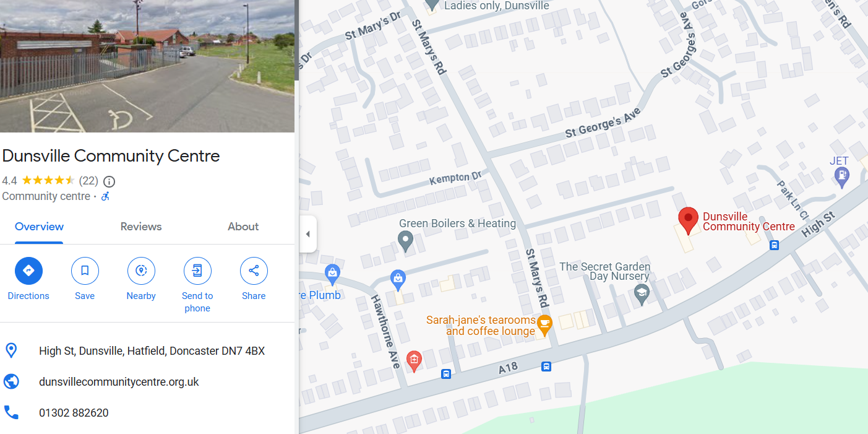Open Nearby search icon
The width and height of the screenshot is (868, 434).
point(141,271)
